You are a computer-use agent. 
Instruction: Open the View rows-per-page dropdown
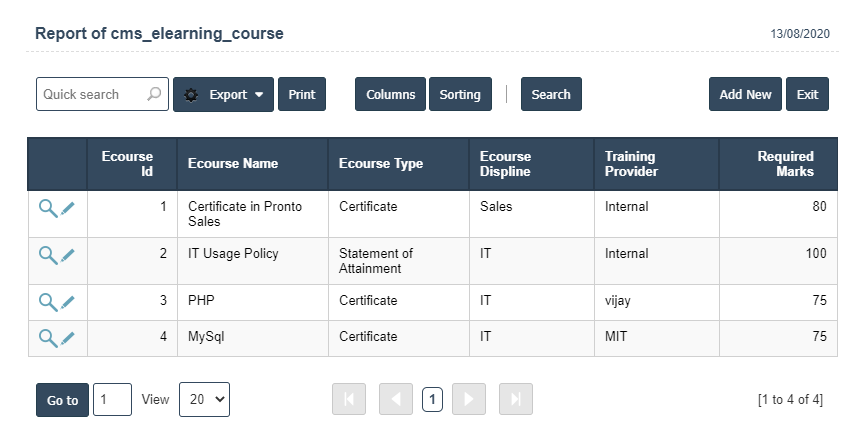(x=204, y=399)
